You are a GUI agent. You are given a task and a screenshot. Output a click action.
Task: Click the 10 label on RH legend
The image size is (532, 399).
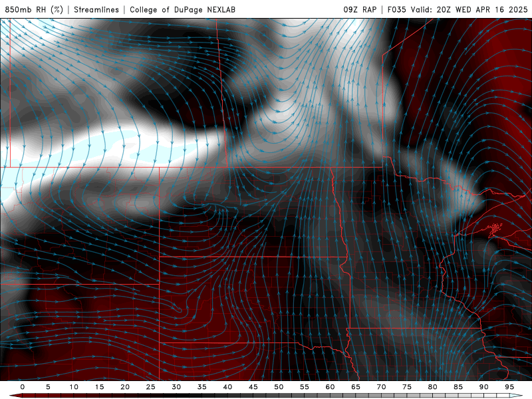coord(74,387)
